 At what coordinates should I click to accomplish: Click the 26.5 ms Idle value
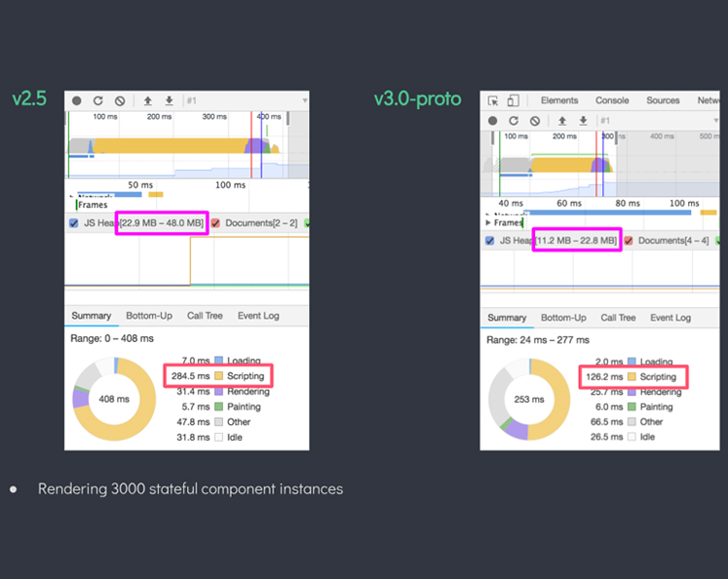[606, 437]
